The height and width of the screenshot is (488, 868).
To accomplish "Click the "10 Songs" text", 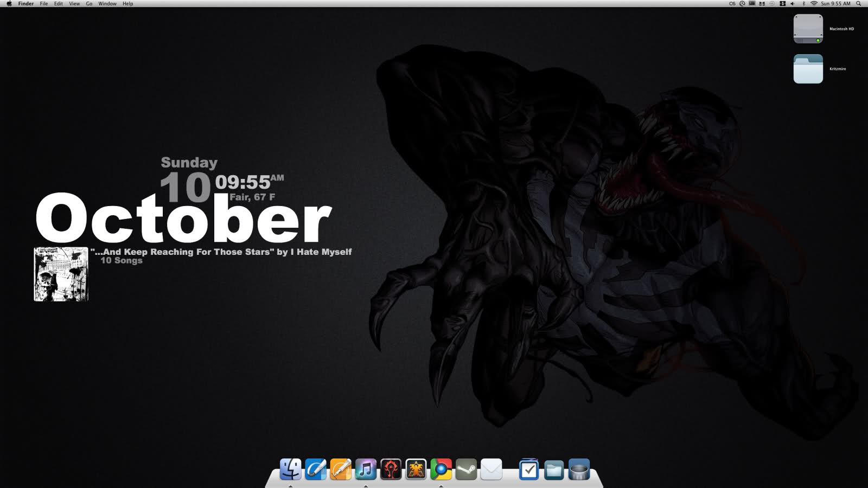I will pos(122,260).
